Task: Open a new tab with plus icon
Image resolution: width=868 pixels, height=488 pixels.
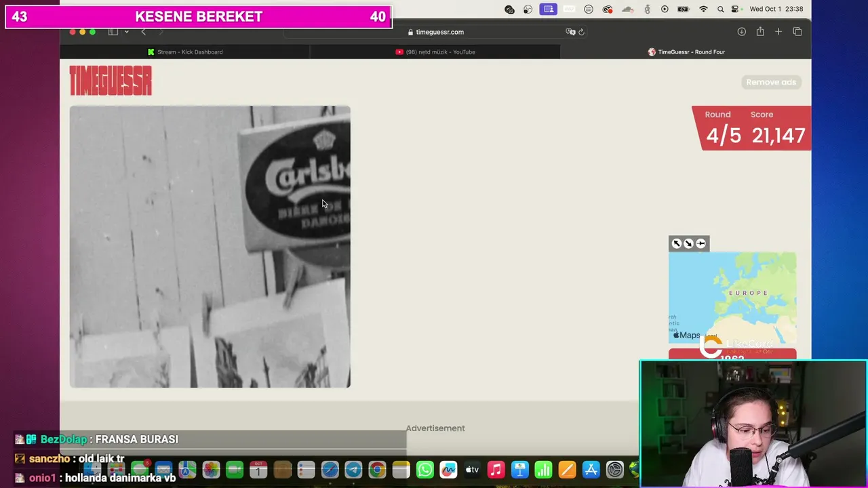Action: click(x=778, y=32)
